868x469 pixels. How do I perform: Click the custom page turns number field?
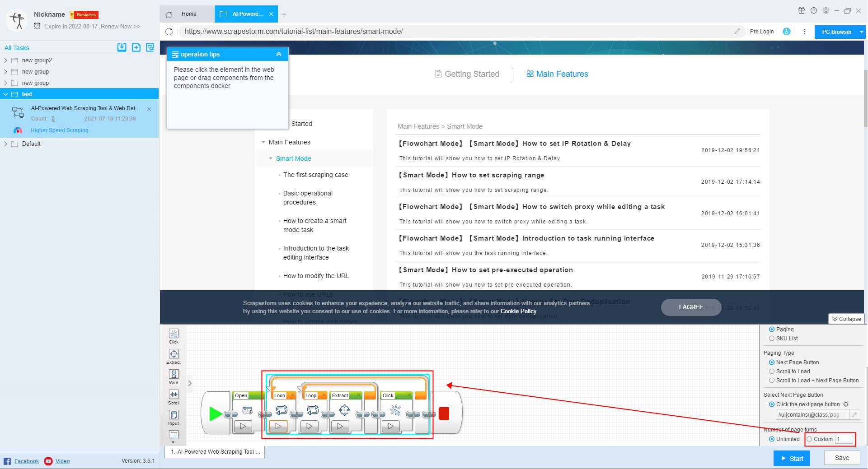pos(844,439)
